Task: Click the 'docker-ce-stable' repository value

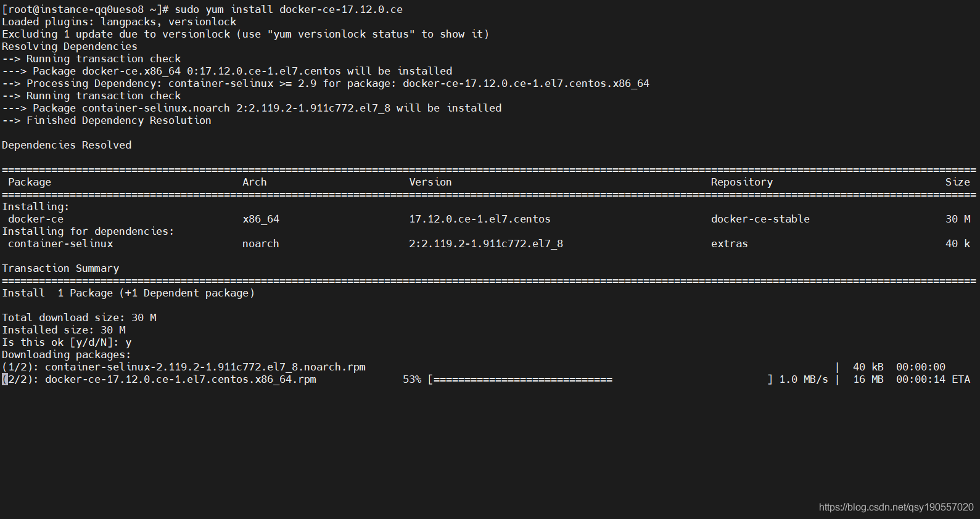Action: click(x=760, y=219)
